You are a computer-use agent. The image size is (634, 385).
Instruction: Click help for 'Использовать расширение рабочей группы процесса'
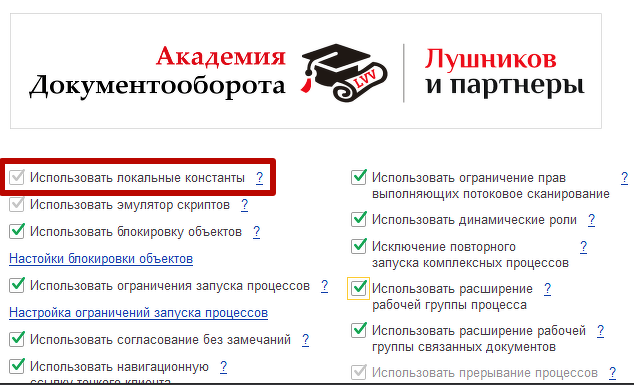[x=547, y=289]
